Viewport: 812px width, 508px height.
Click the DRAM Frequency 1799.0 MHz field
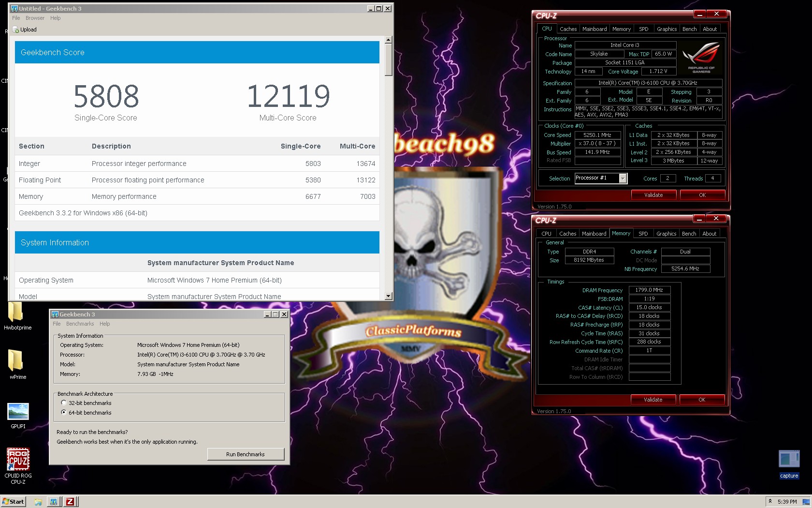649,290
